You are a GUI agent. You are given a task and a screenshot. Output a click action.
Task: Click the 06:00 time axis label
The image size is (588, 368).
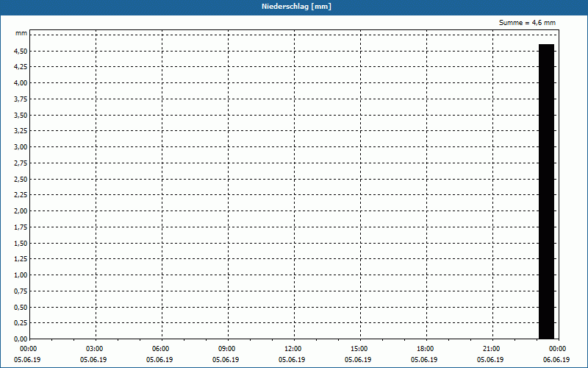tap(161, 349)
